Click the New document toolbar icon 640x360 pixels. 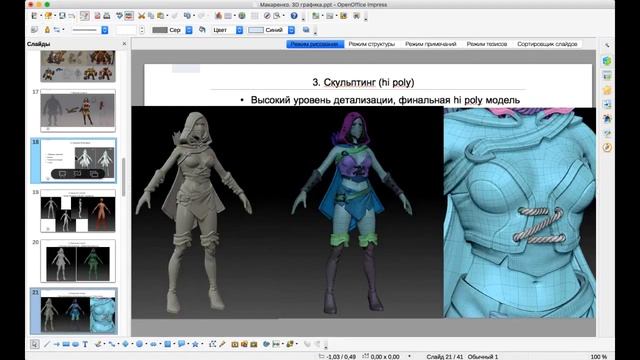pos(34,16)
